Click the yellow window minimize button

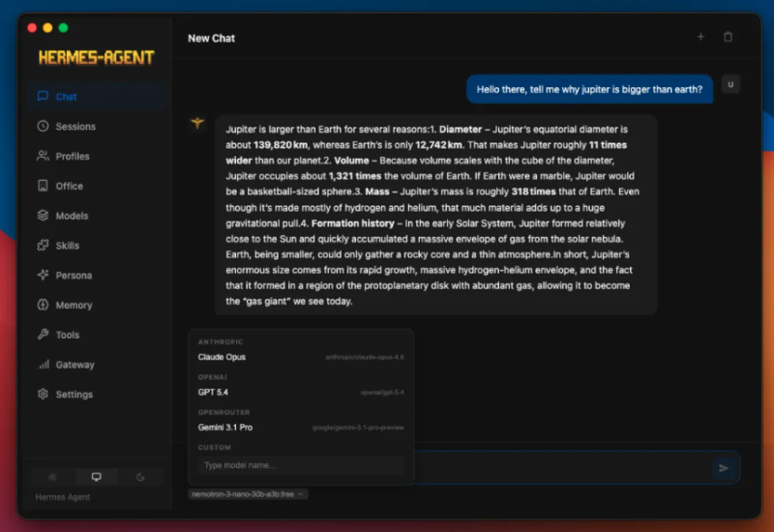(x=47, y=28)
